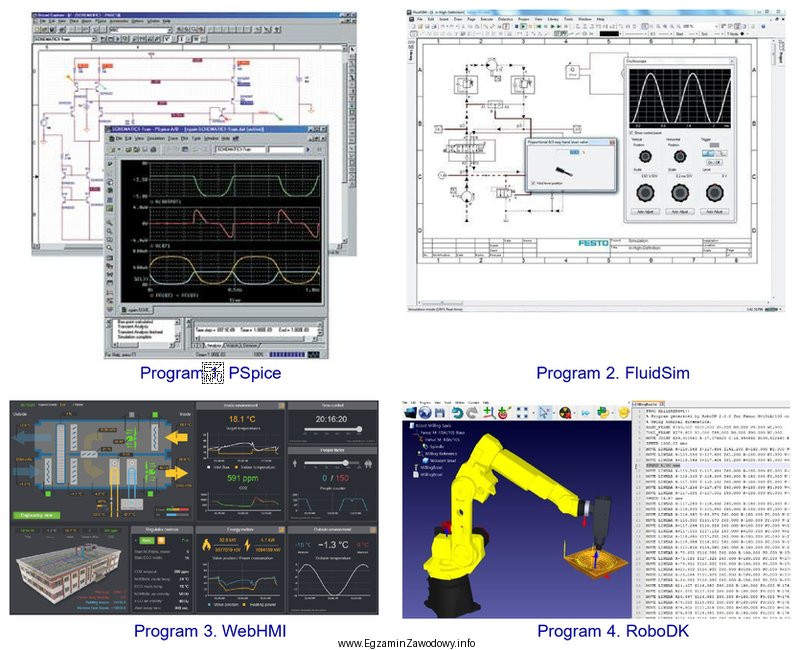
Task: Click the collision check radiation icon in RoboDK
Action: (x=565, y=412)
